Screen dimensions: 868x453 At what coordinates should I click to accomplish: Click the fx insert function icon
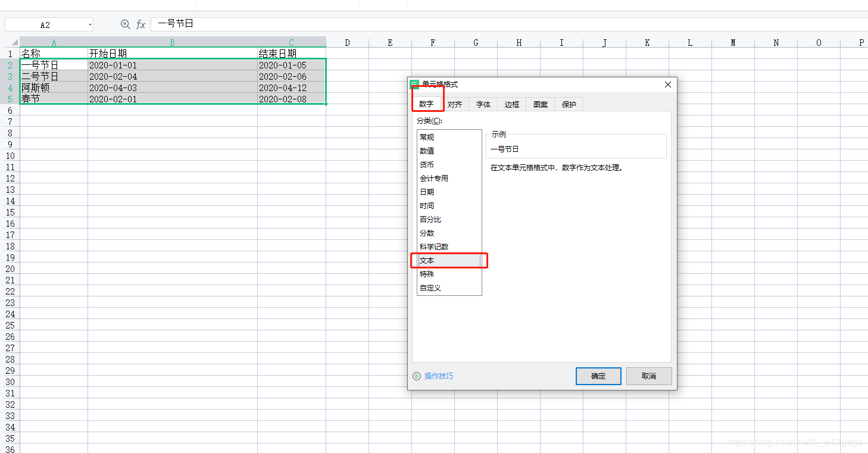pos(140,24)
